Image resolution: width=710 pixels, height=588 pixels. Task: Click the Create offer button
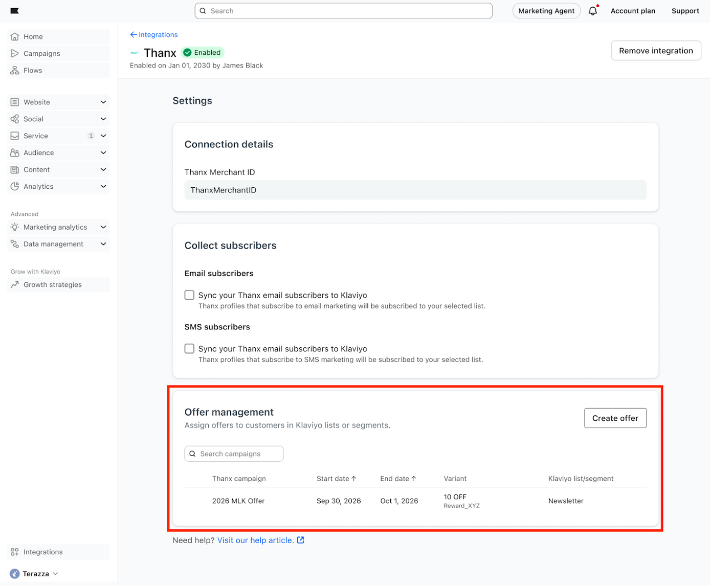coord(615,418)
